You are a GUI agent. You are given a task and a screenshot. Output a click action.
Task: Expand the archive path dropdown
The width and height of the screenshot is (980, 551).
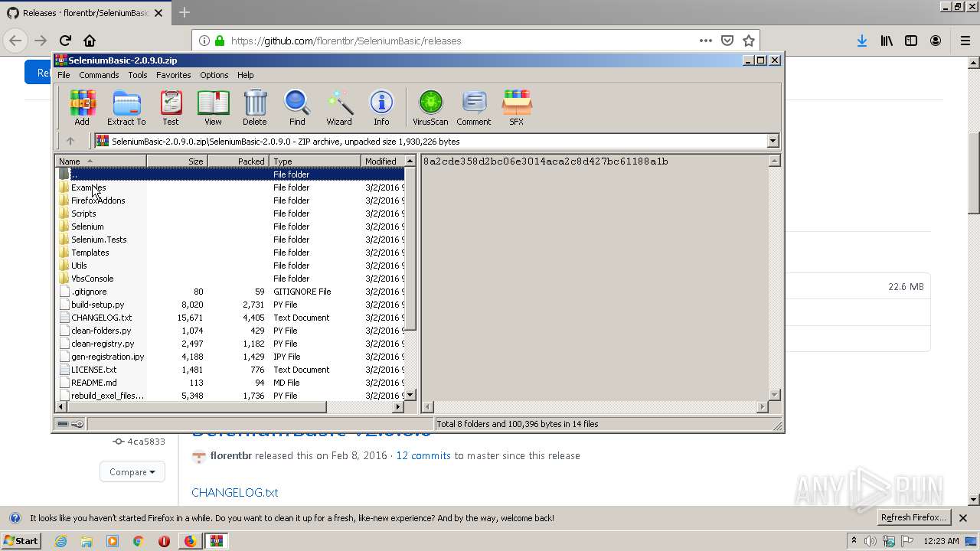point(773,141)
